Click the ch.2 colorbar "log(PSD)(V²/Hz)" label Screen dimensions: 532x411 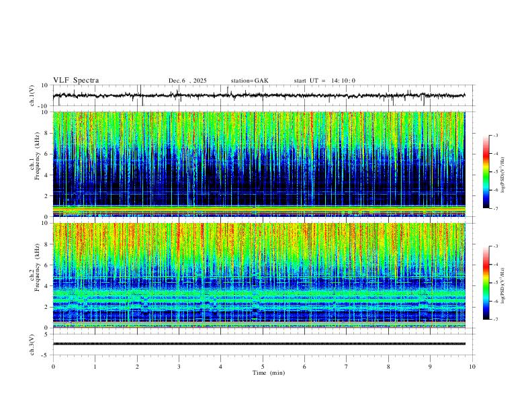(x=502, y=285)
